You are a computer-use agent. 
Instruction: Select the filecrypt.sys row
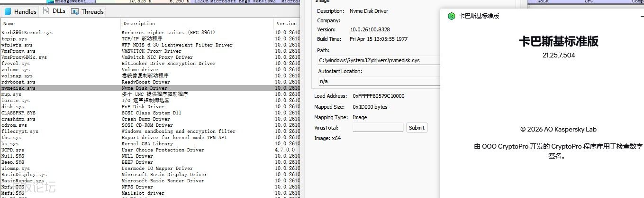pos(150,131)
